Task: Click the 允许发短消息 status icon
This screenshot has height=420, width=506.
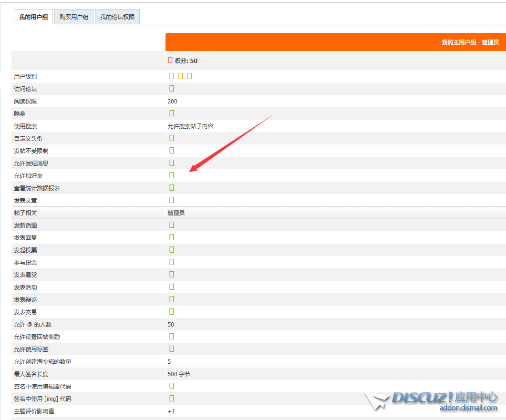Action: click(172, 163)
